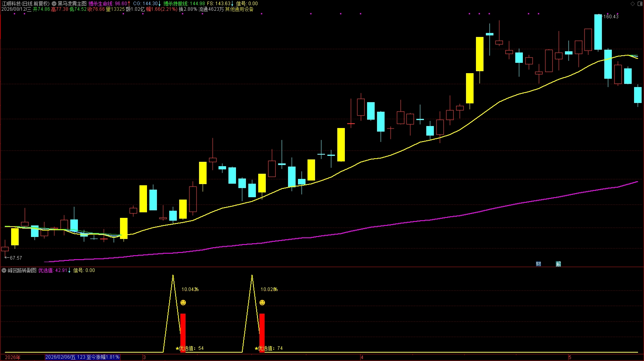This screenshot has height=361, width=644.
Task: Click the 解 marker icon
Action: coord(558,264)
